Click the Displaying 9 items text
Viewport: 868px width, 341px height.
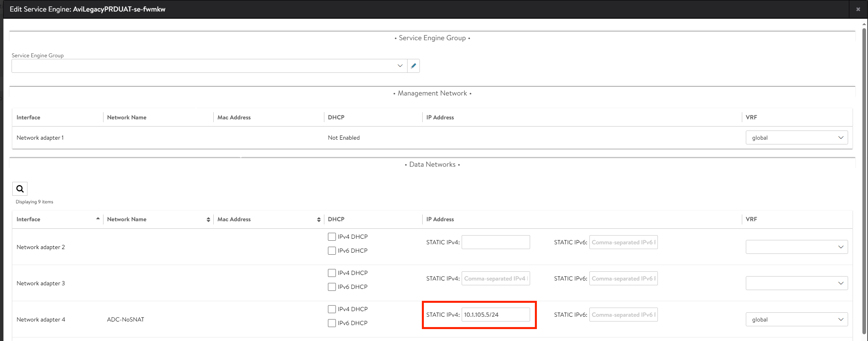pyautogui.click(x=34, y=202)
